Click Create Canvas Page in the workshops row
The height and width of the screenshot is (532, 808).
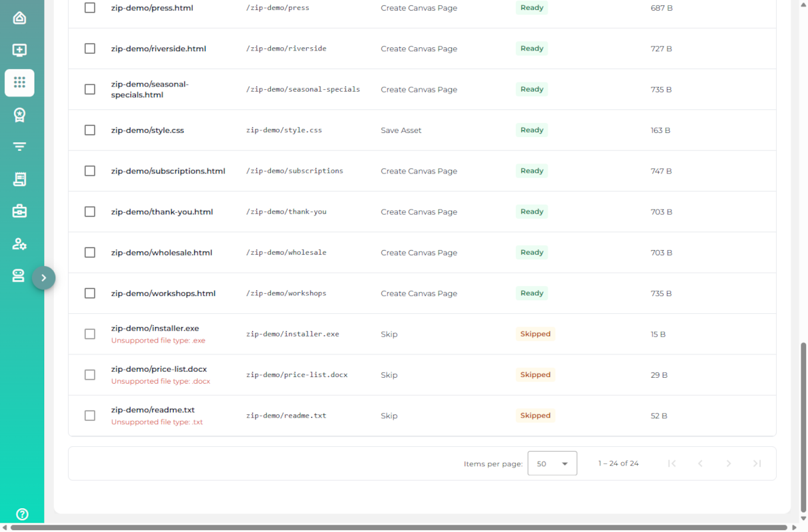(419, 293)
